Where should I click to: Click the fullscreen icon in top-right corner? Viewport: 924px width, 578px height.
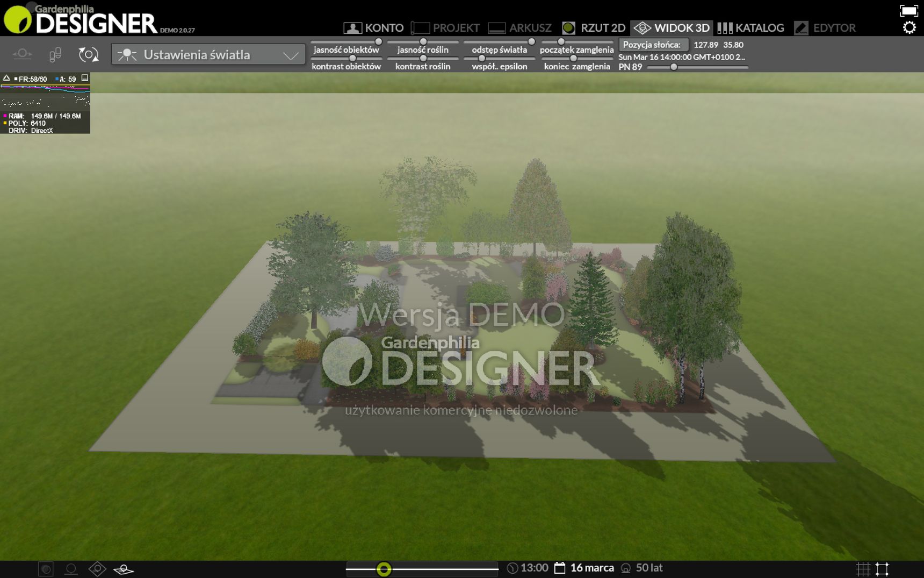coord(909,10)
